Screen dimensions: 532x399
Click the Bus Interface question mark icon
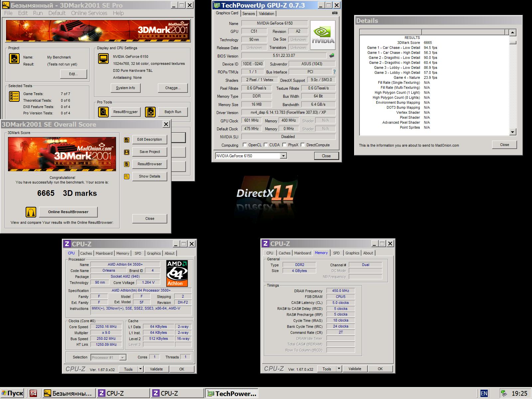click(x=334, y=72)
